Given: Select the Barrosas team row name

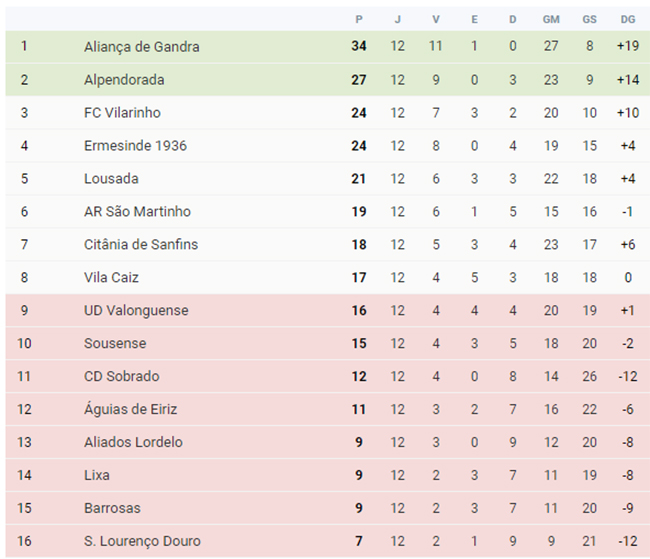Looking at the screenshot, I should click(x=112, y=508).
